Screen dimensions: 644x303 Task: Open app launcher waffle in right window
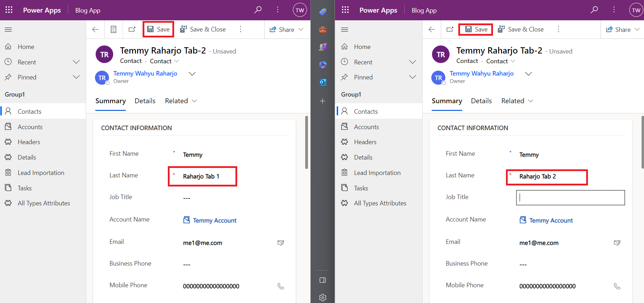[345, 10]
